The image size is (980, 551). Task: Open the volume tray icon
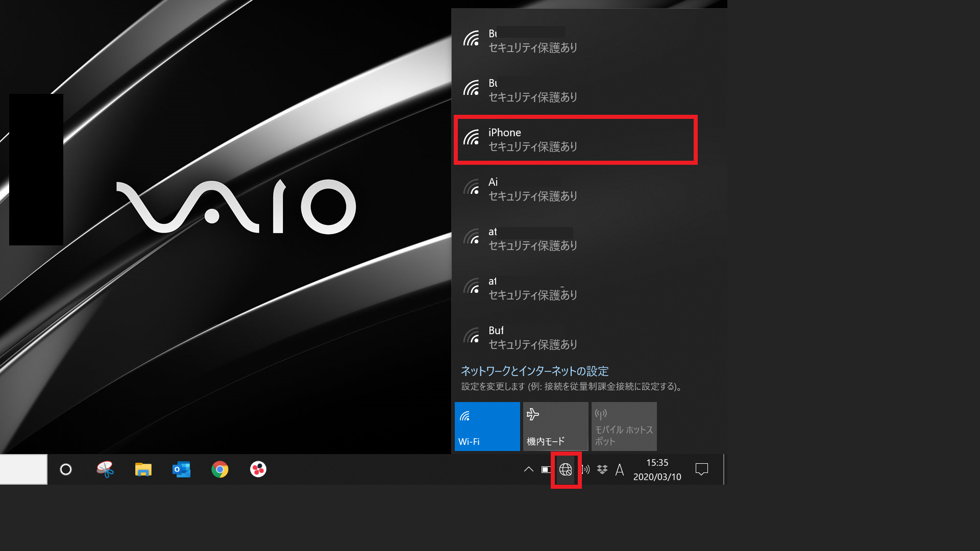click(x=585, y=469)
